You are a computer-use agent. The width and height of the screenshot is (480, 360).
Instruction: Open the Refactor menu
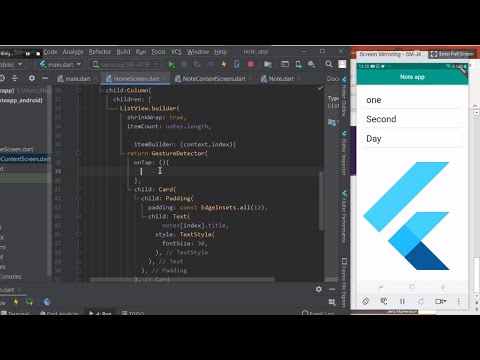coord(100,52)
